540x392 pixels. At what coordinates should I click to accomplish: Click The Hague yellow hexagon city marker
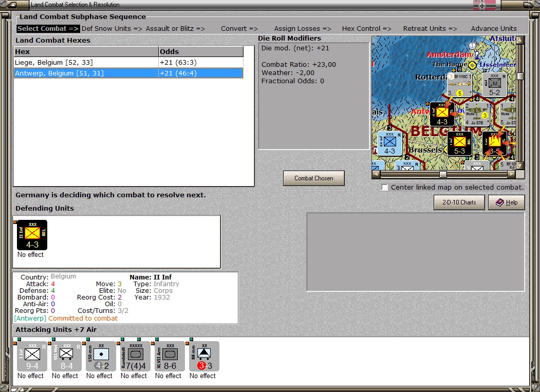click(473, 65)
